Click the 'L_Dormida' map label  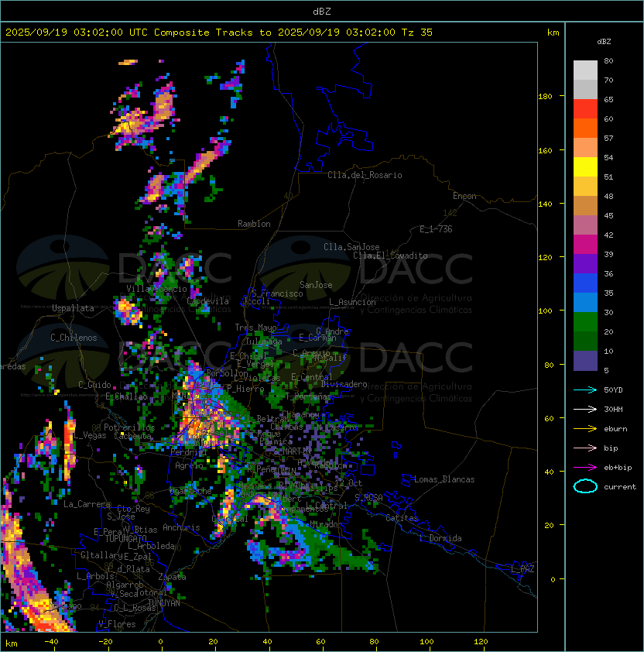tap(440, 538)
